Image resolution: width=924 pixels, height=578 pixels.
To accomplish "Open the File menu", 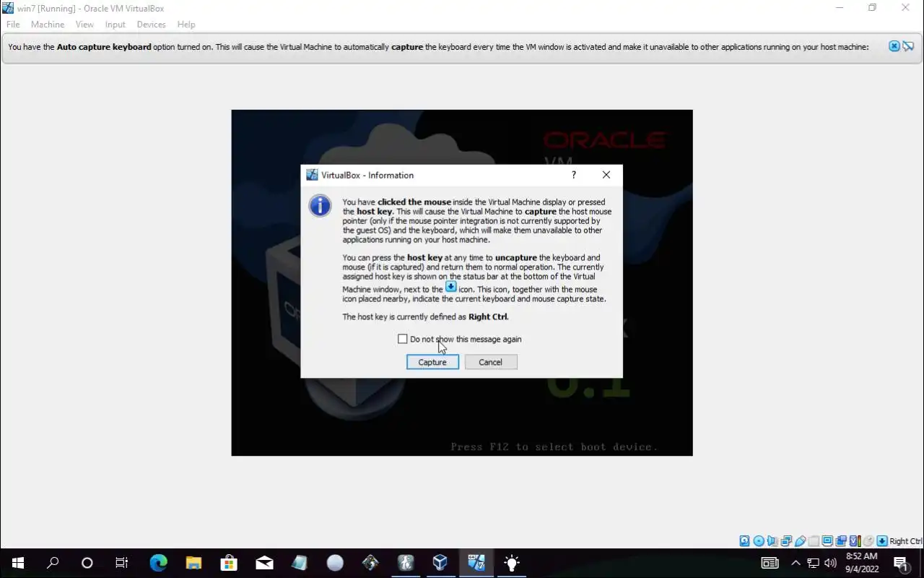I will pyautogui.click(x=13, y=25).
